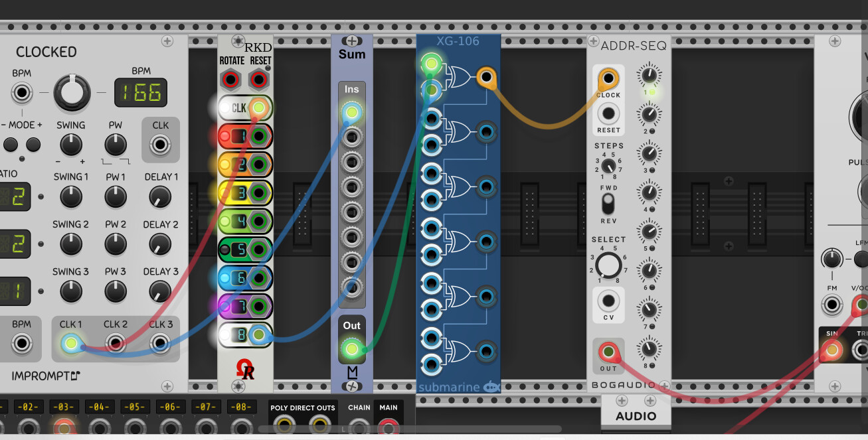Click the RKD CLK input jack

260,108
